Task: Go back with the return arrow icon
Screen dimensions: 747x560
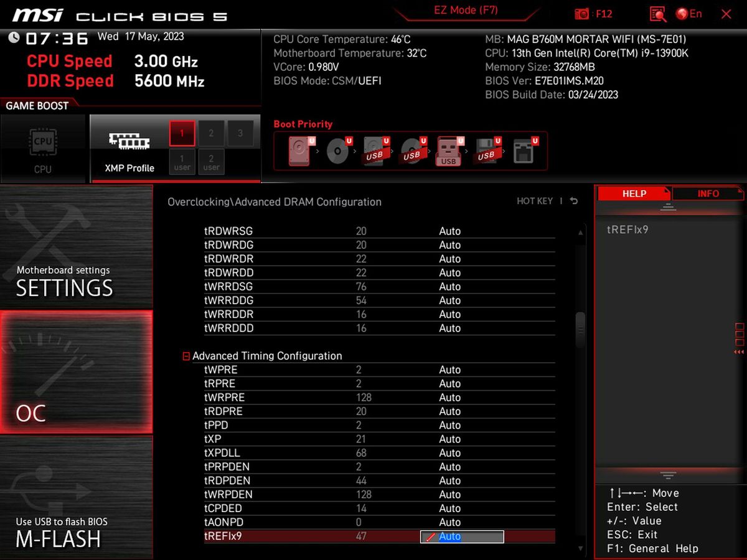Action: point(574,201)
